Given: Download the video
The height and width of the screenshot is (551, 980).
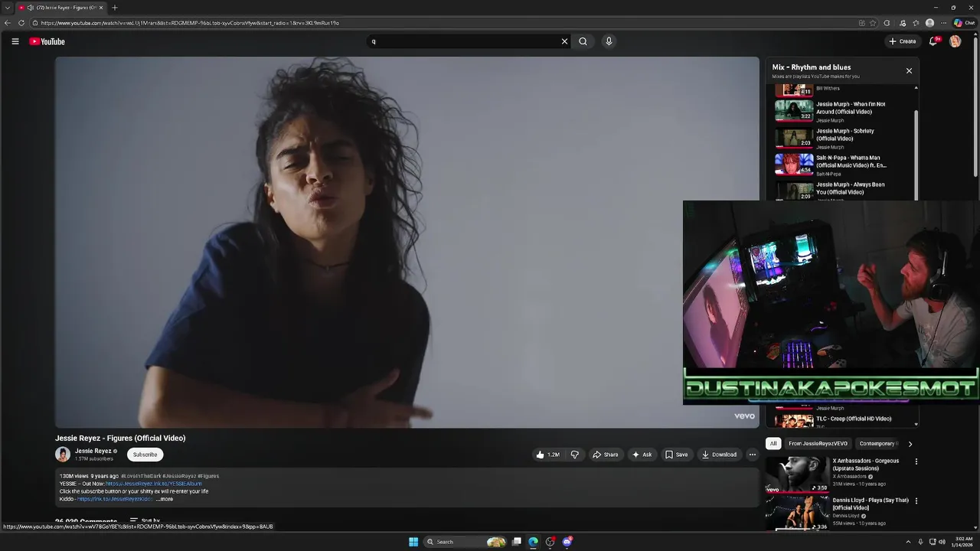Looking at the screenshot, I should coord(719,455).
